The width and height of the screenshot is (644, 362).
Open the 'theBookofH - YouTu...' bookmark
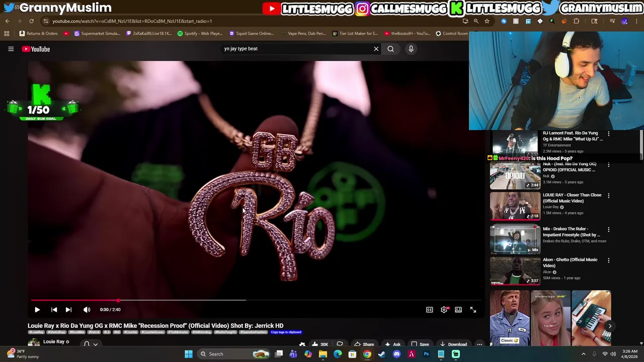407,34
